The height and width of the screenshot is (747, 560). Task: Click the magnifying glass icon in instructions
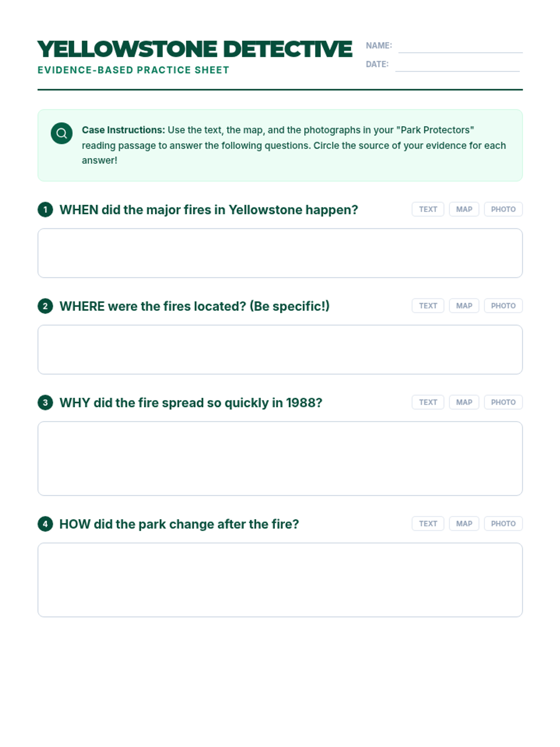click(x=62, y=134)
